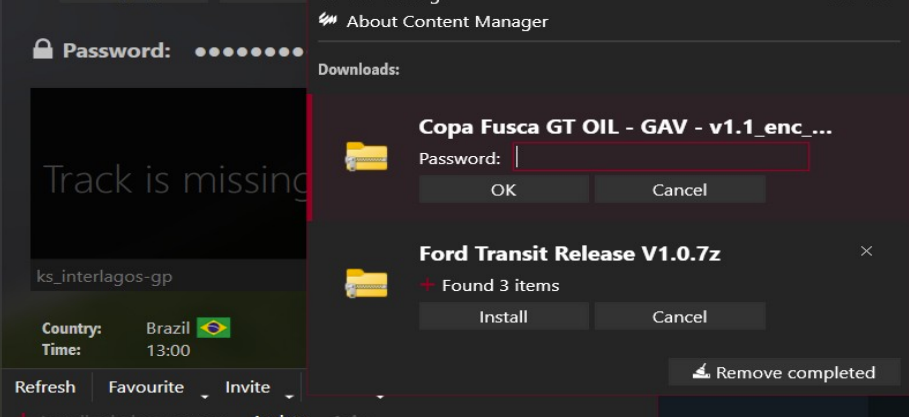Confirm the archive password with OK

pos(503,189)
